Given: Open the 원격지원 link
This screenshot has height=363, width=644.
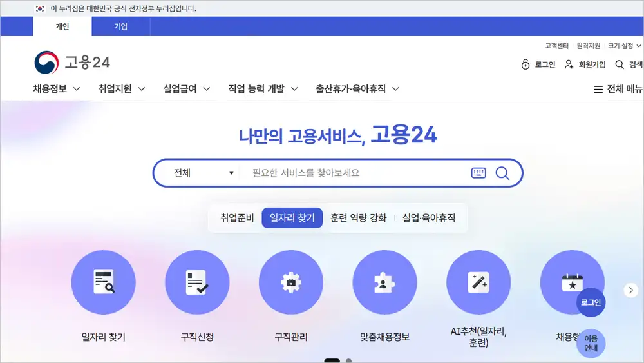Looking at the screenshot, I should click(x=588, y=46).
